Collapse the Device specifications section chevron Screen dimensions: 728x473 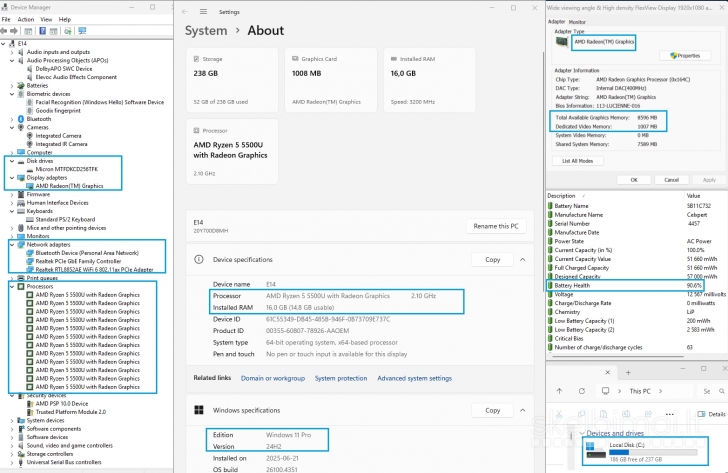523,259
